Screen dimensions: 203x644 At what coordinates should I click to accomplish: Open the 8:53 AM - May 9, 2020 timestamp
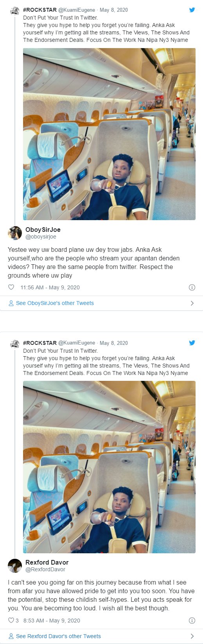pyautogui.click(x=52, y=621)
